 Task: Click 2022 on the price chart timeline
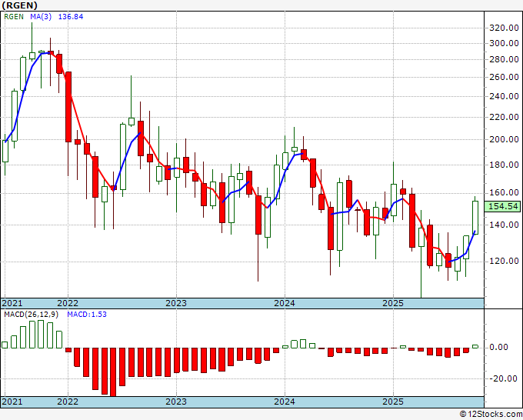(x=68, y=303)
